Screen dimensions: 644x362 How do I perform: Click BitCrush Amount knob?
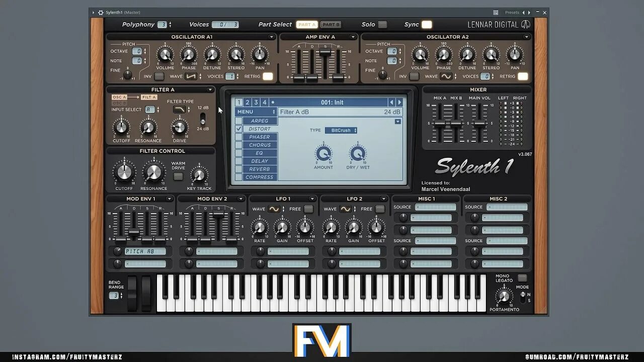click(x=324, y=153)
